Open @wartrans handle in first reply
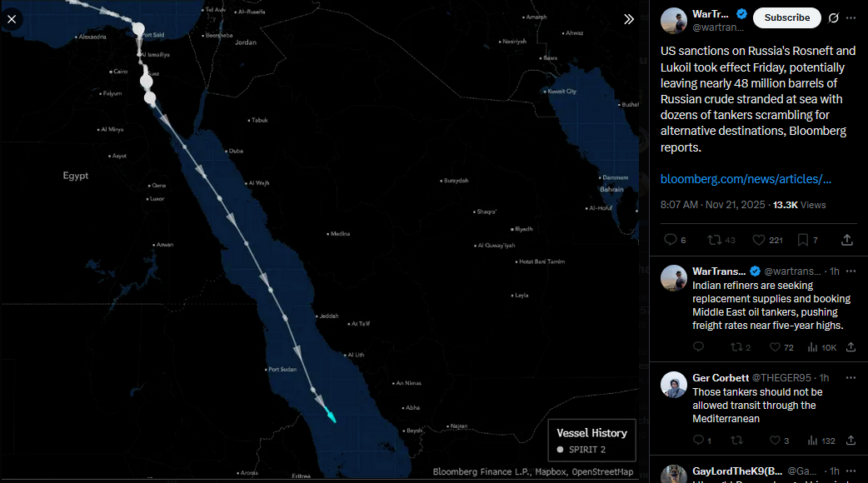 click(x=792, y=271)
